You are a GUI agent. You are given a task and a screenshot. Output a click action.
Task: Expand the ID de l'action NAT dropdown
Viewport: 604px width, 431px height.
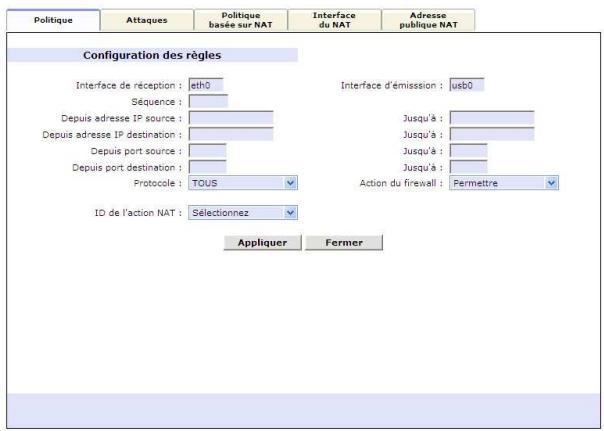point(243,212)
